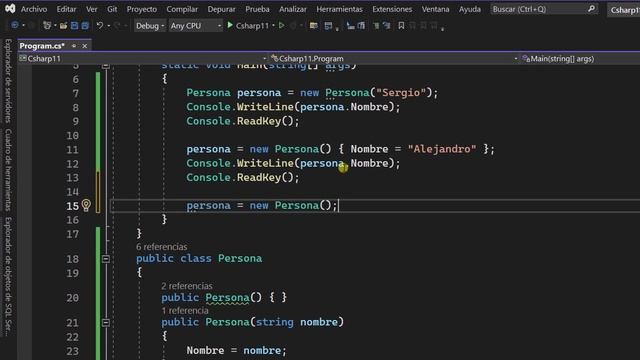Click the '2 referencias' CodeLens link

click(187, 286)
